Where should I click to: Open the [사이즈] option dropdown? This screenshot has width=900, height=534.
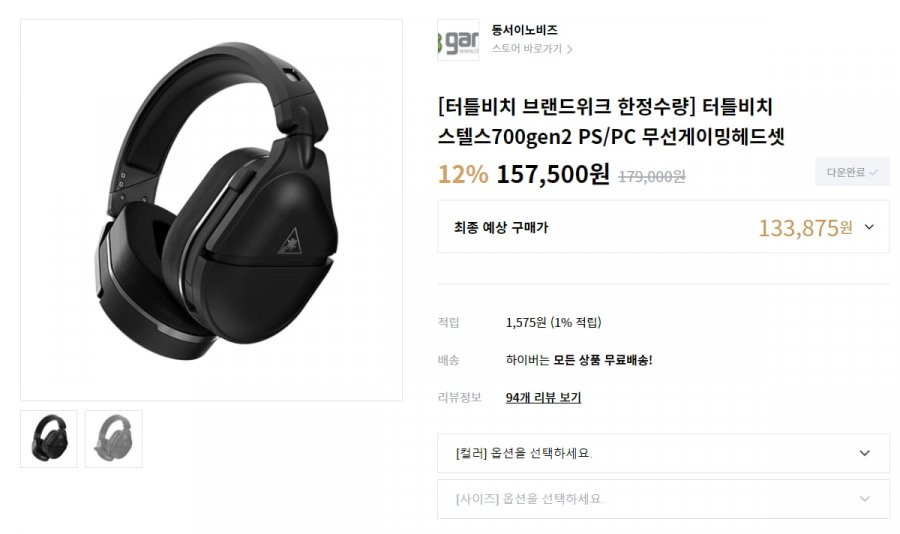(x=664, y=499)
